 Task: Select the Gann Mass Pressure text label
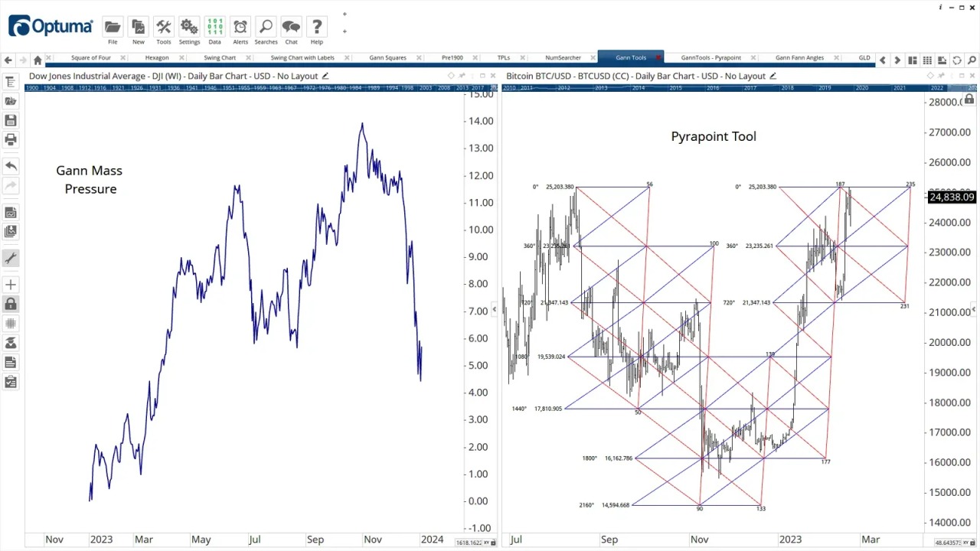[x=90, y=180]
